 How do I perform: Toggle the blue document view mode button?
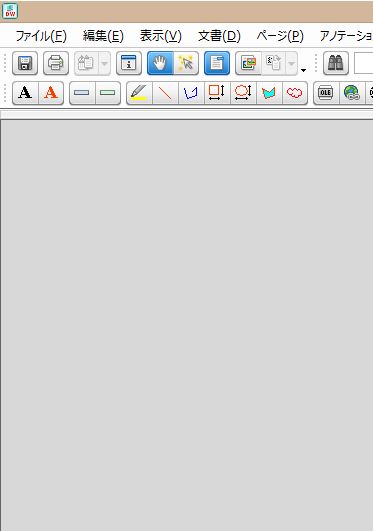coord(217,63)
